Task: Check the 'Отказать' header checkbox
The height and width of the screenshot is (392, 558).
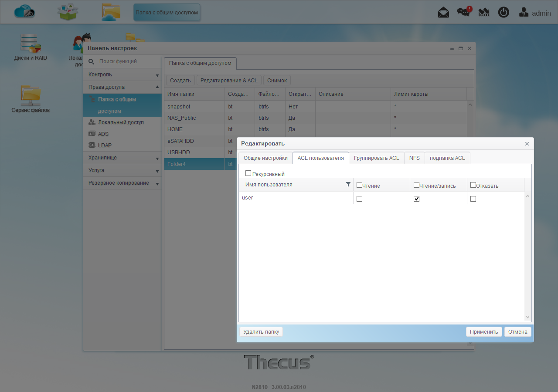Action: click(x=473, y=185)
